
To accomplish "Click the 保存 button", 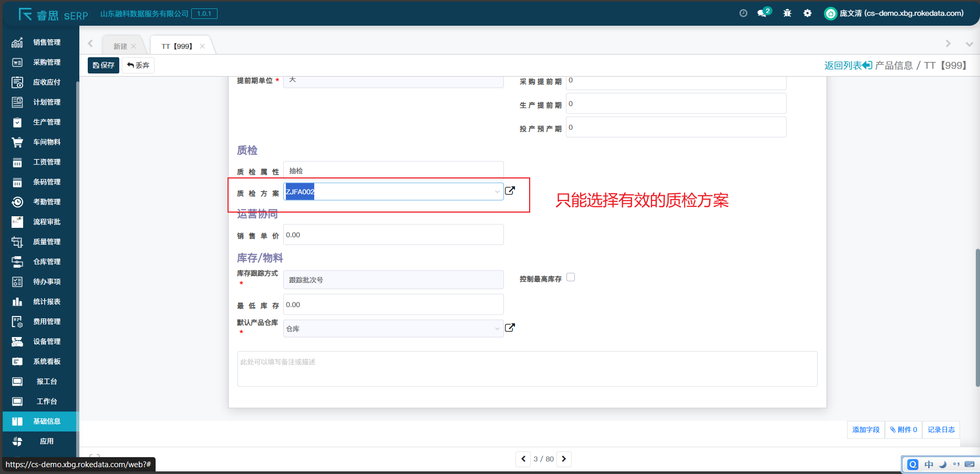I will click(104, 65).
